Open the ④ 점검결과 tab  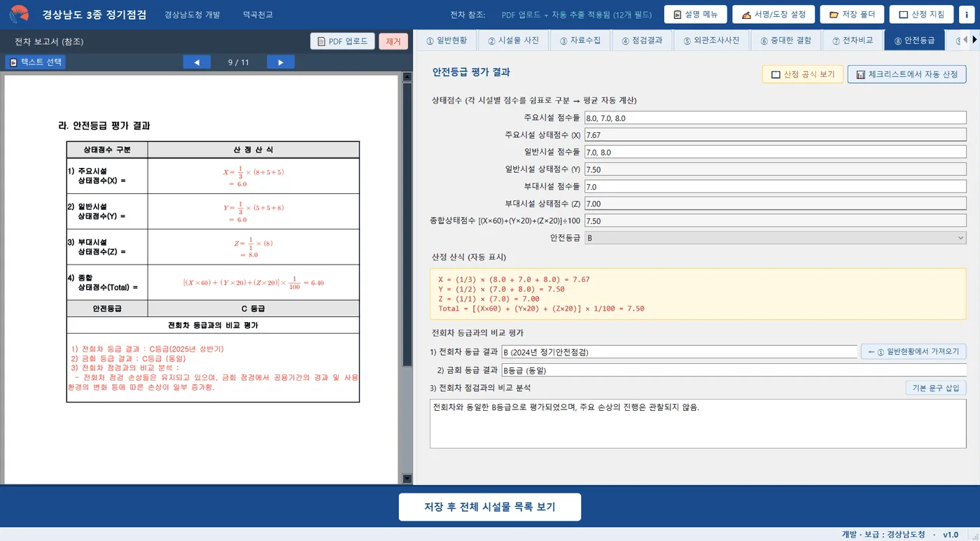point(642,41)
